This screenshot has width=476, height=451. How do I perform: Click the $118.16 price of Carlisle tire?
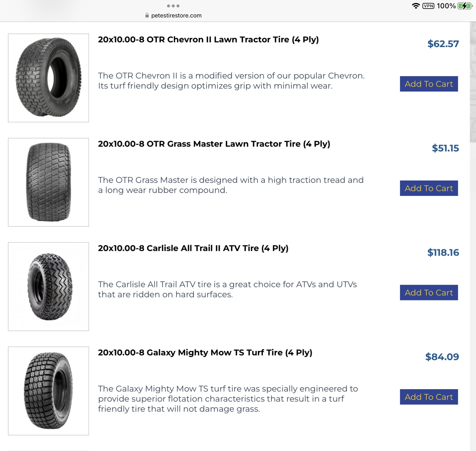click(x=443, y=252)
